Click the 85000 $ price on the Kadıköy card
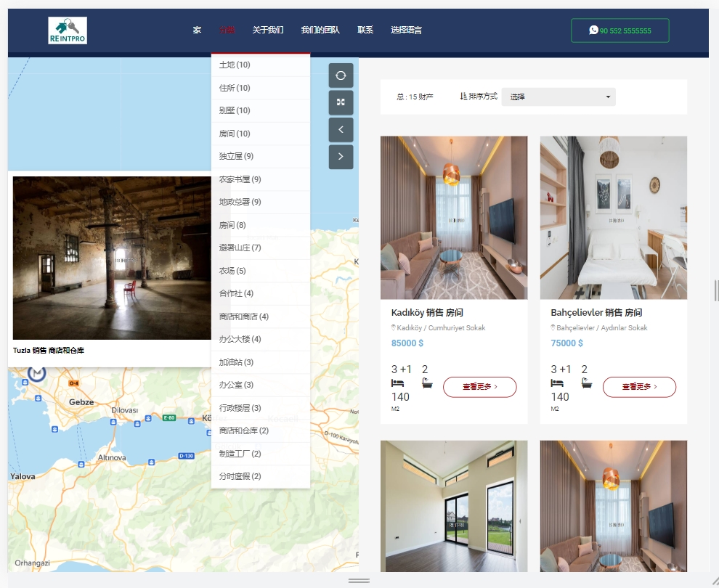This screenshot has height=588, width=719. (407, 343)
